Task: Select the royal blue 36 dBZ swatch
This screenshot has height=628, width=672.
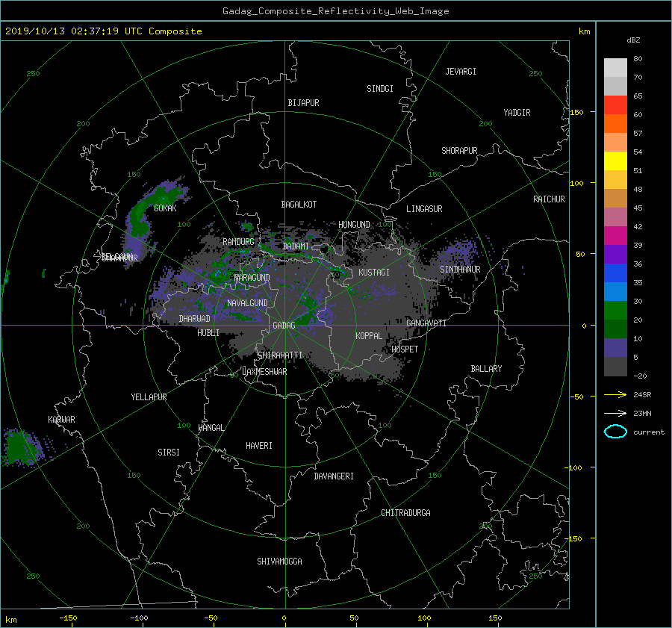Action: pos(615,273)
